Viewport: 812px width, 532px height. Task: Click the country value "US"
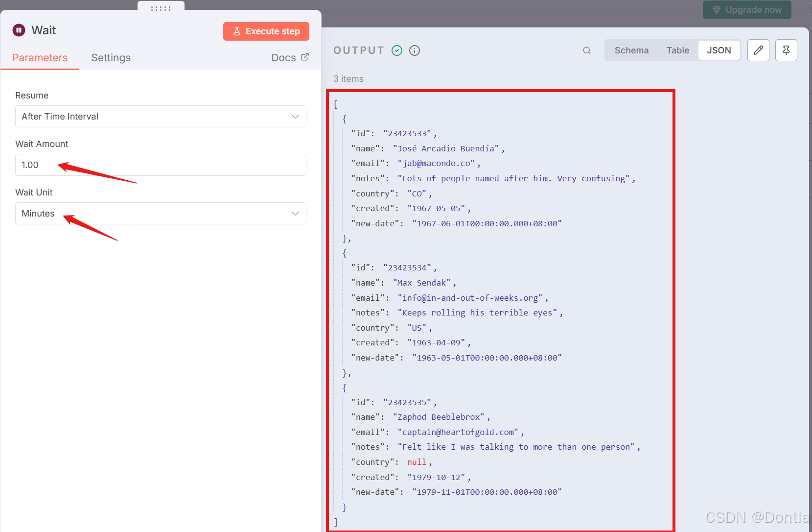click(x=417, y=328)
